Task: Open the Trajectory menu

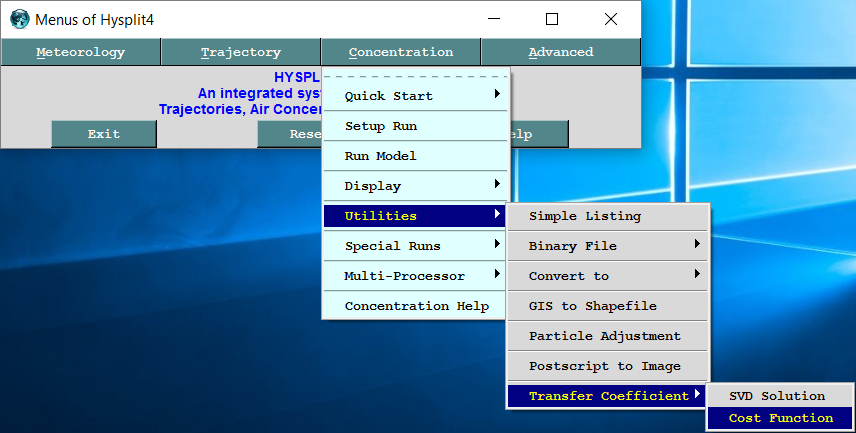Action: tap(240, 52)
